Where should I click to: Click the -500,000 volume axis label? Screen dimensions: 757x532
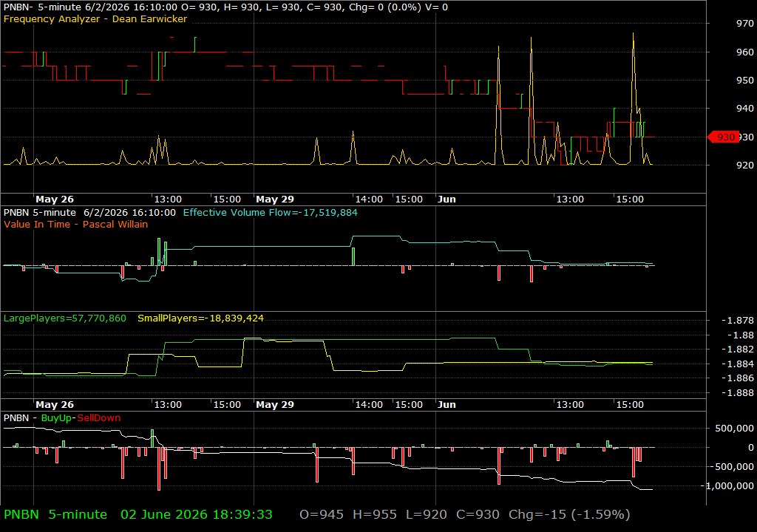pos(731,467)
